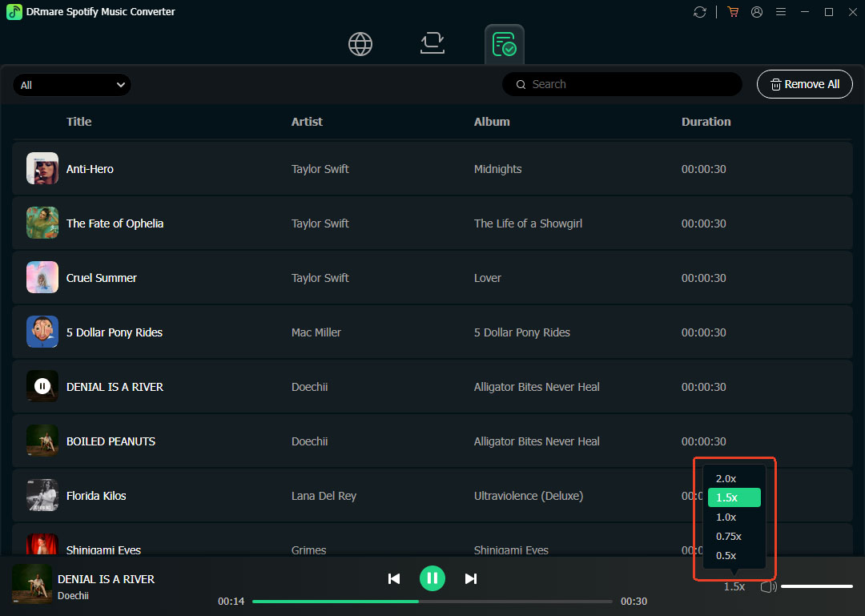865x616 pixels.
Task: Click the refresh icon in title bar
Action: pyautogui.click(x=699, y=12)
